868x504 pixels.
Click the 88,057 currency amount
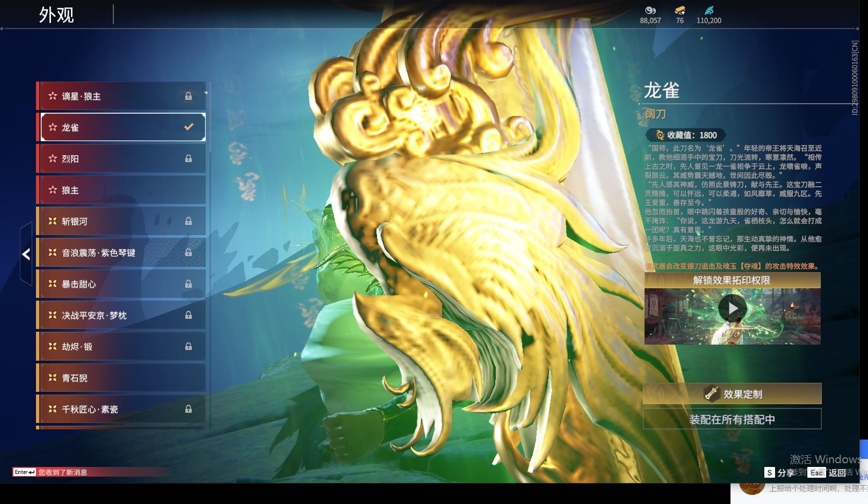(x=650, y=20)
